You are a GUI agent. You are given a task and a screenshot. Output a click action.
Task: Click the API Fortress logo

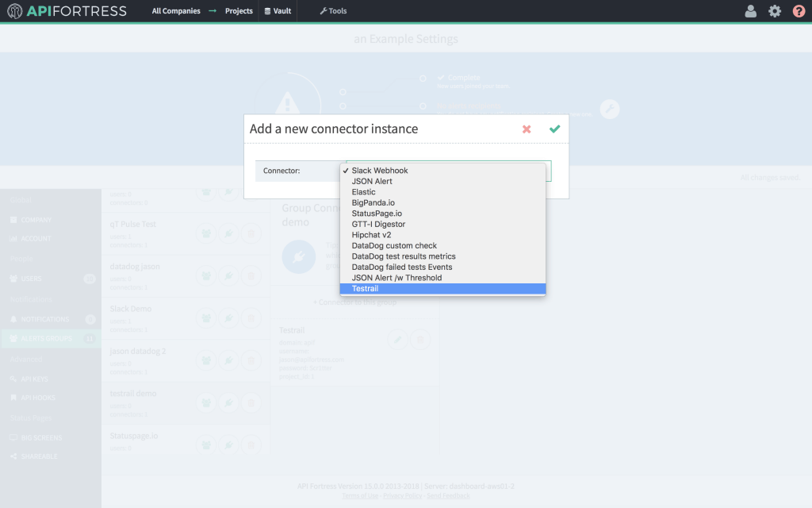click(67, 11)
